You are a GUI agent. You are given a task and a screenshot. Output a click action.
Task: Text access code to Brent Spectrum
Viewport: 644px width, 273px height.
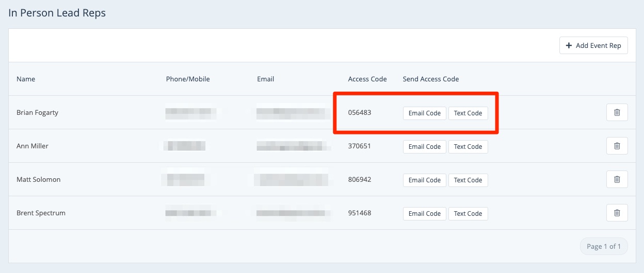(x=468, y=213)
